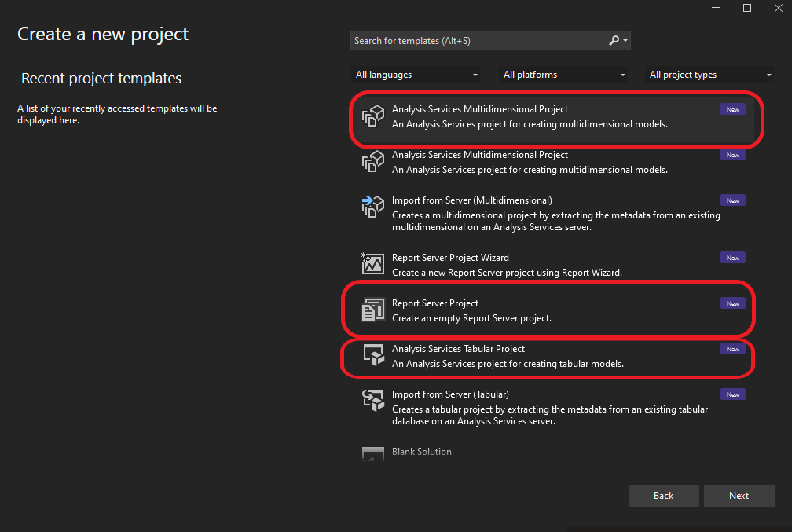Minimize the Create a new project window
The width and height of the screenshot is (792, 532).
click(715, 8)
